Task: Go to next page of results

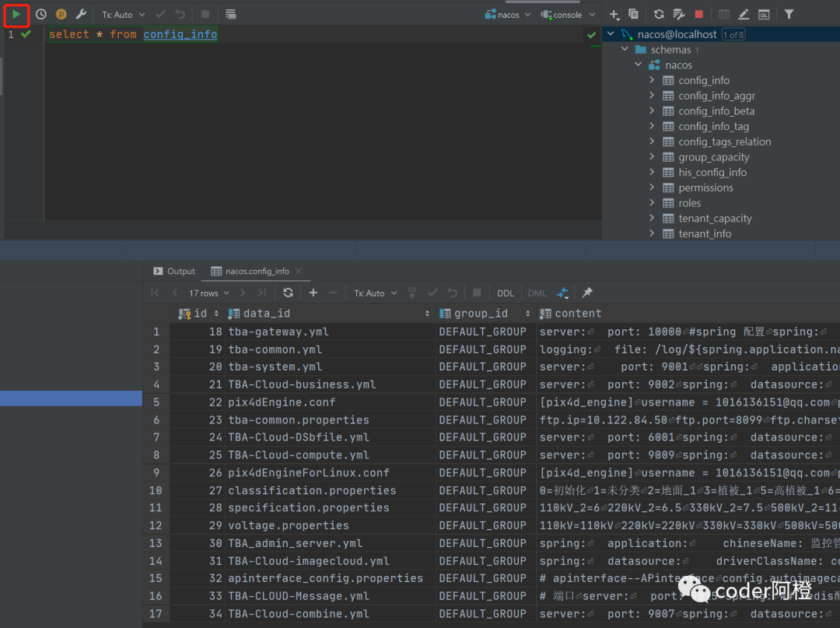Action: click(x=243, y=293)
